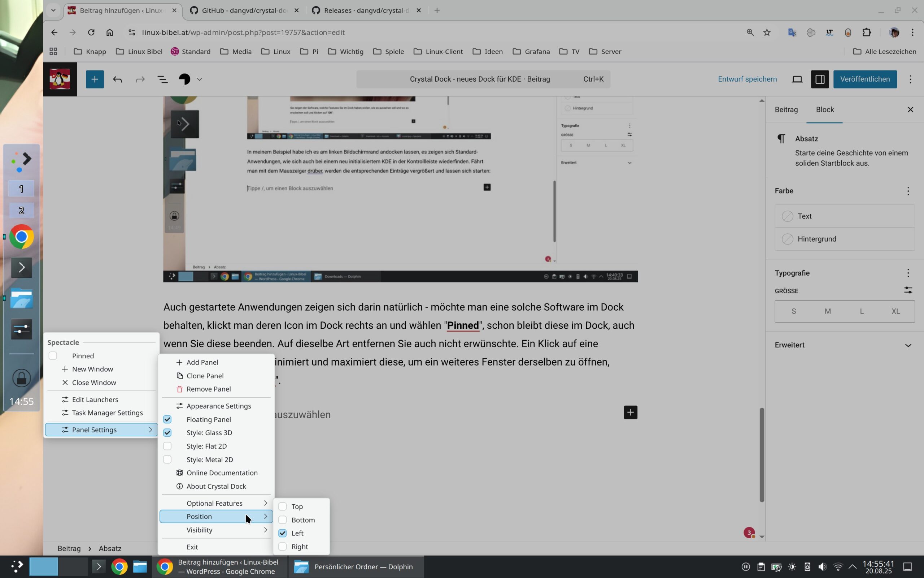Open Farbe options three-dot menu

pos(908,191)
